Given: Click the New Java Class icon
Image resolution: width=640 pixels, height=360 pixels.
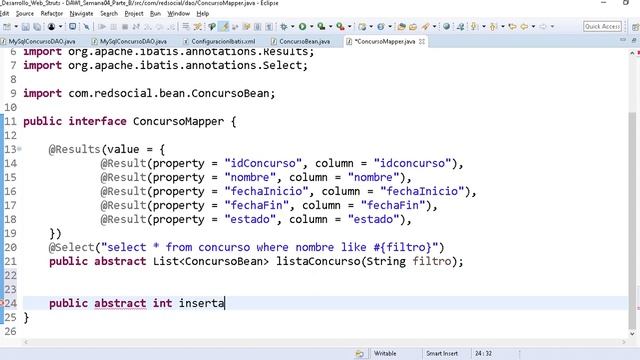Looking at the screenshot, I should click(x=380, y=27).
